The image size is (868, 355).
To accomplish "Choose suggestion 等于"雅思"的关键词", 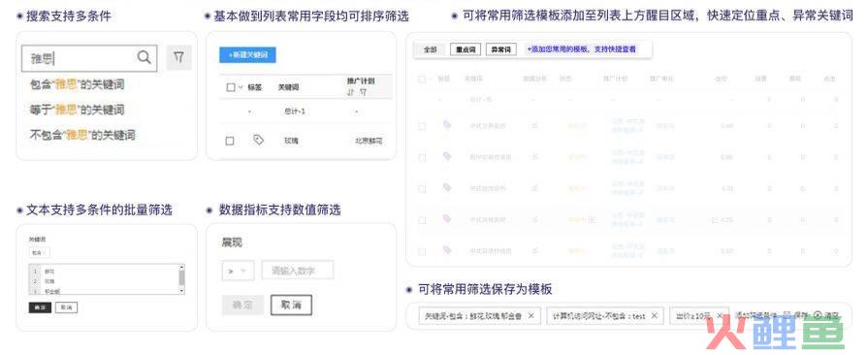I will 77,110.
